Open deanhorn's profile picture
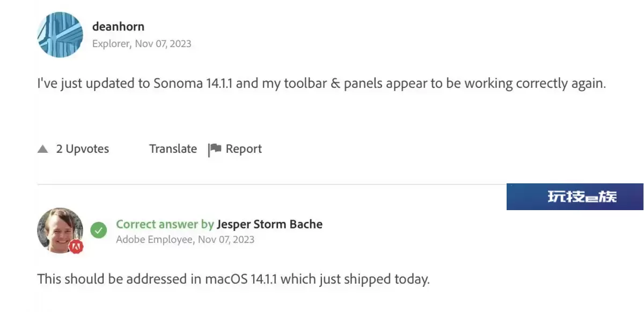The image size is (644, 312). [60, 35]
